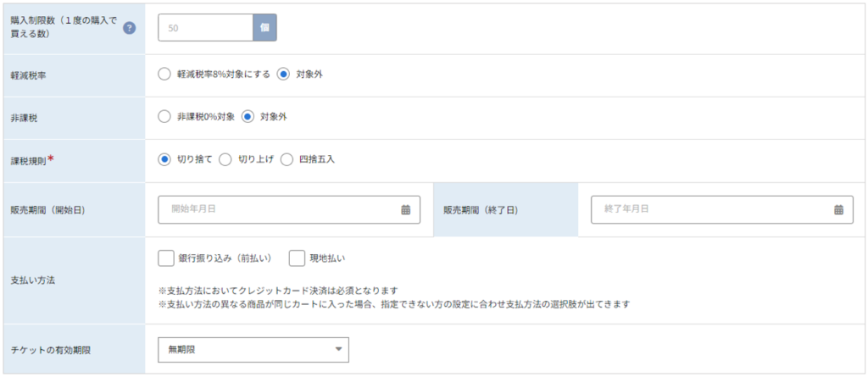Check the 現地払い checkbox
Screen dimensions: 868x377
298,258
